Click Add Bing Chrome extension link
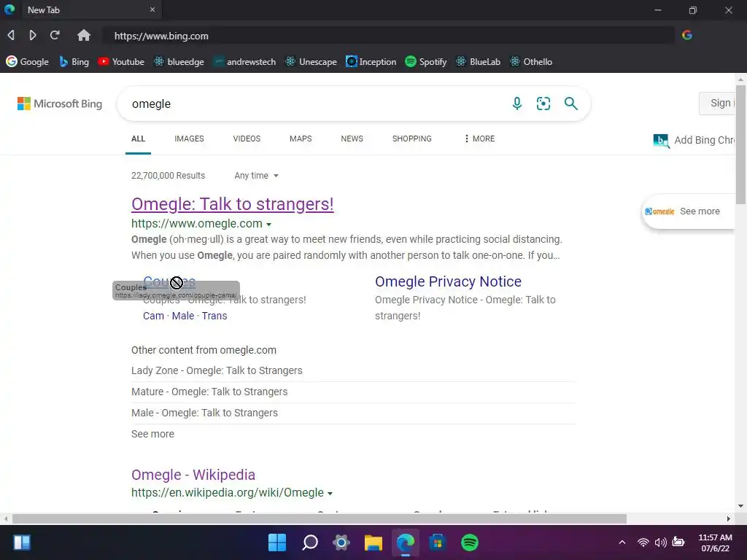Viewport: 747px width, 560px height. tap(694, 140)
